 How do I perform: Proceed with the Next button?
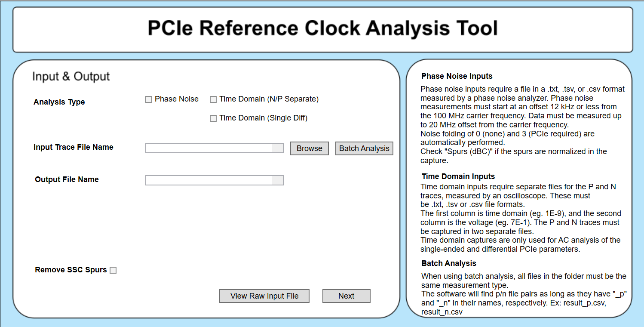point(346,296)
